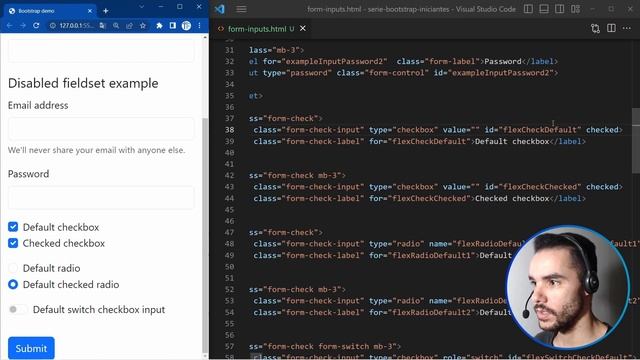
Task: Click the checked attribute on line 43
Action: [x=602, y=187]
